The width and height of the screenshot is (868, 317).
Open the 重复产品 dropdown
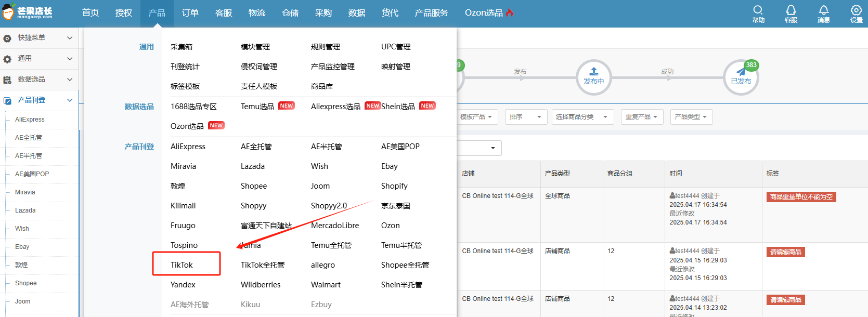click(x=641, y=117)
